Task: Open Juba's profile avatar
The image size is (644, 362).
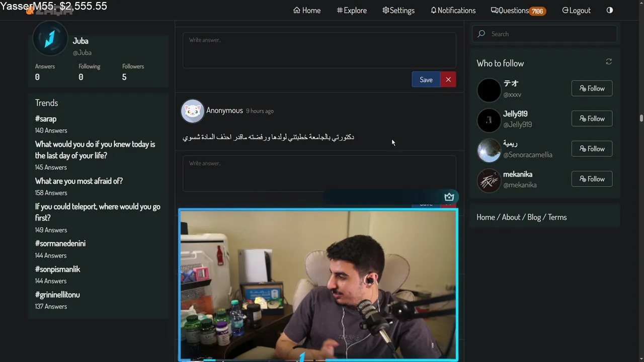Action: pos(50,39)
